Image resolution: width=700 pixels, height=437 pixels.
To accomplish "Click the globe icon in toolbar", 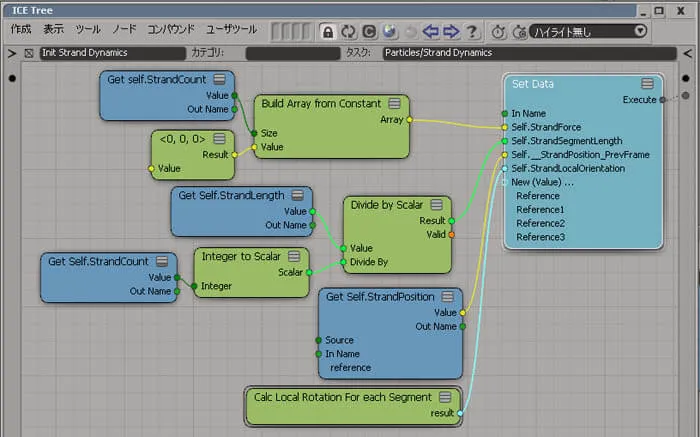I will 390,31.
